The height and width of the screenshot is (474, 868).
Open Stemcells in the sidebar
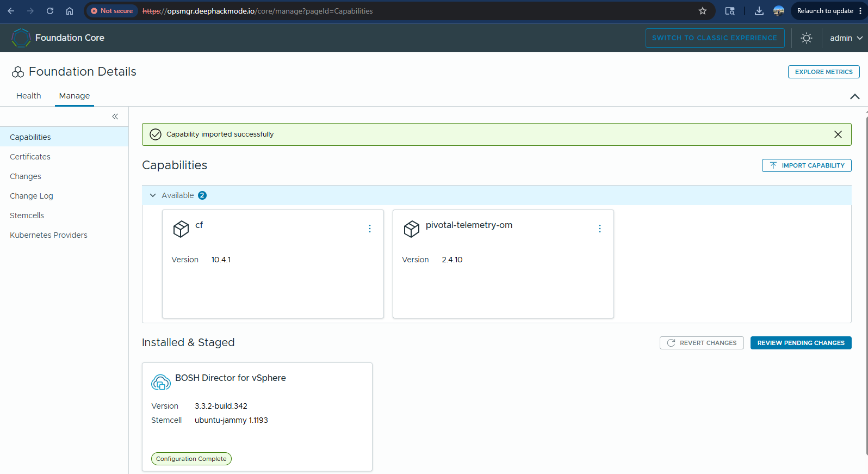tap(64, 216)
